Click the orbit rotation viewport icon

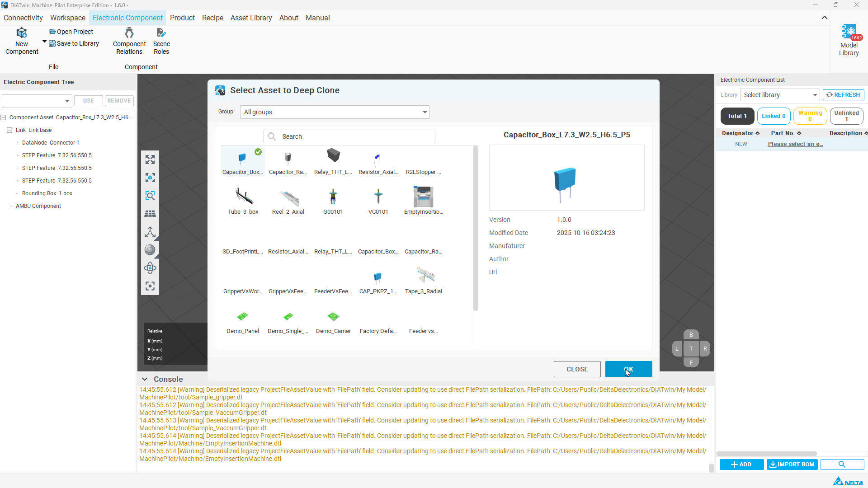pyautogui.click(x=150, y=268)
